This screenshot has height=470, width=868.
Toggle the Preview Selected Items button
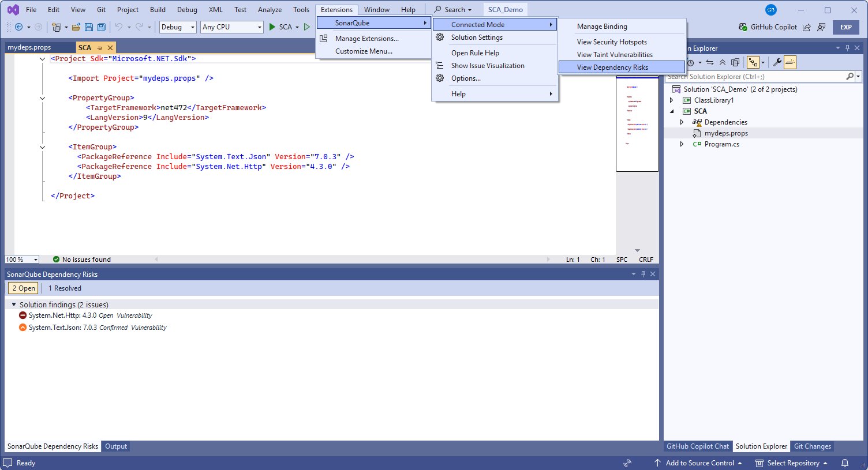790,62
